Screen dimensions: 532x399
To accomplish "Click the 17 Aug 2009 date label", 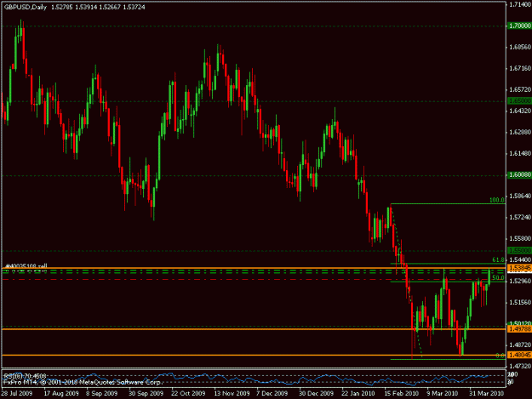I will pos(61,394).
